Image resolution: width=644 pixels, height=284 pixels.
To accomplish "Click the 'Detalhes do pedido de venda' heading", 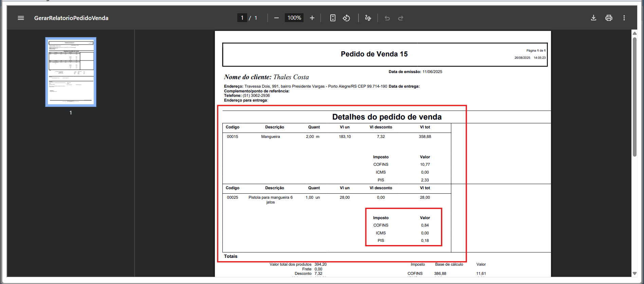I will [387, 117].
